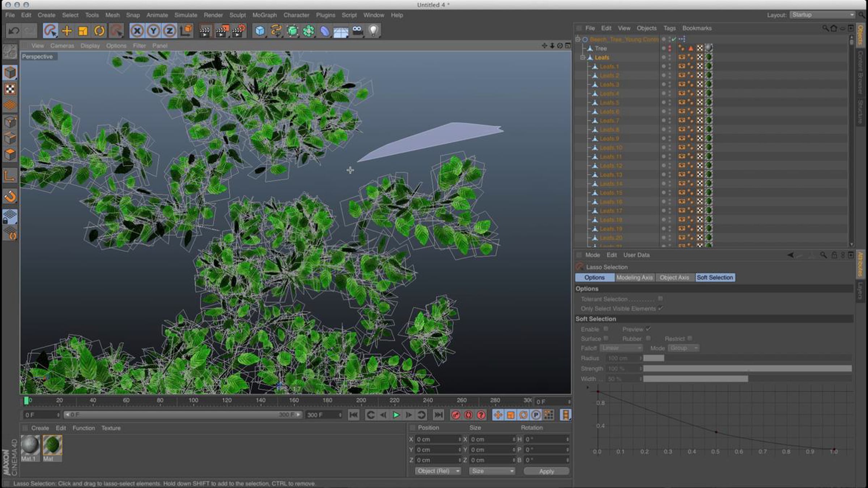The image size is (868, 488).
Task: Select the Rotate tool icon
Action: 99,31
